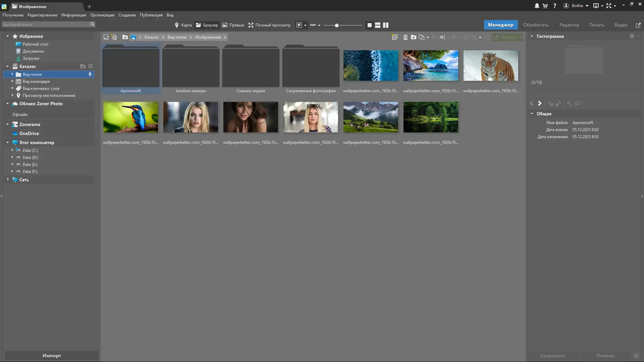Open the shopping cart icon
Image resolution: width=644 pixels, height=362 pixels.
545,6
